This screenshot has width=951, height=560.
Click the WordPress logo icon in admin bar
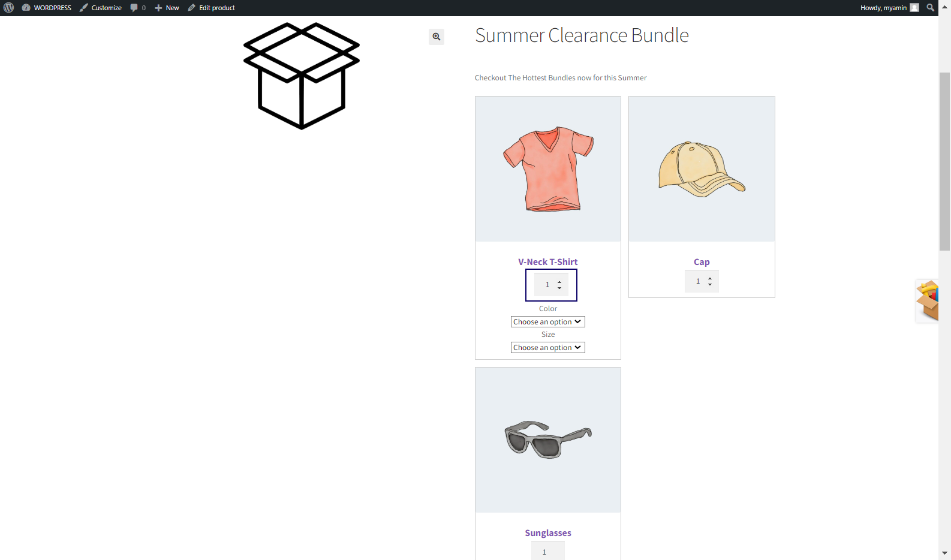click(x=8, y=8)
